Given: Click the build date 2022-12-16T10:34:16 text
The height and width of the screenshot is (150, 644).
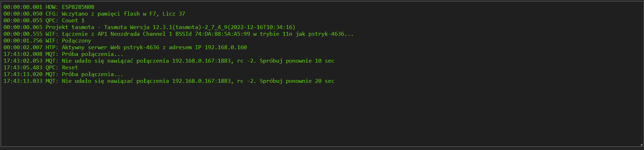Looking at the screenshot, I should [261, 27].
